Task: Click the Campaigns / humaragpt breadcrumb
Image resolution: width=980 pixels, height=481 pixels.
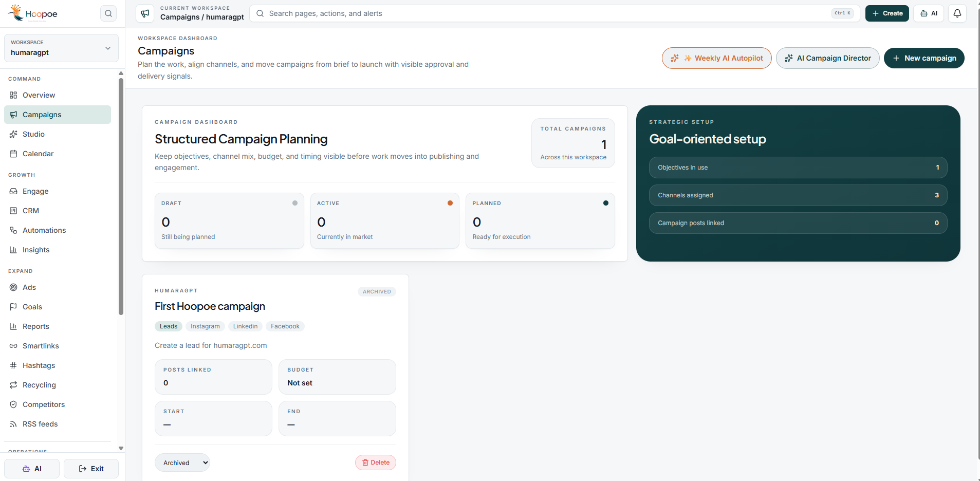Action: (202, 17)
